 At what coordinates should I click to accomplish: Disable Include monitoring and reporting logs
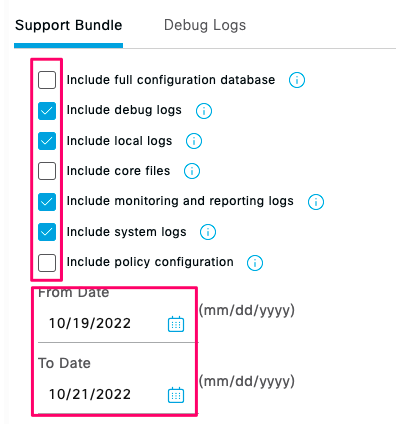47,202
